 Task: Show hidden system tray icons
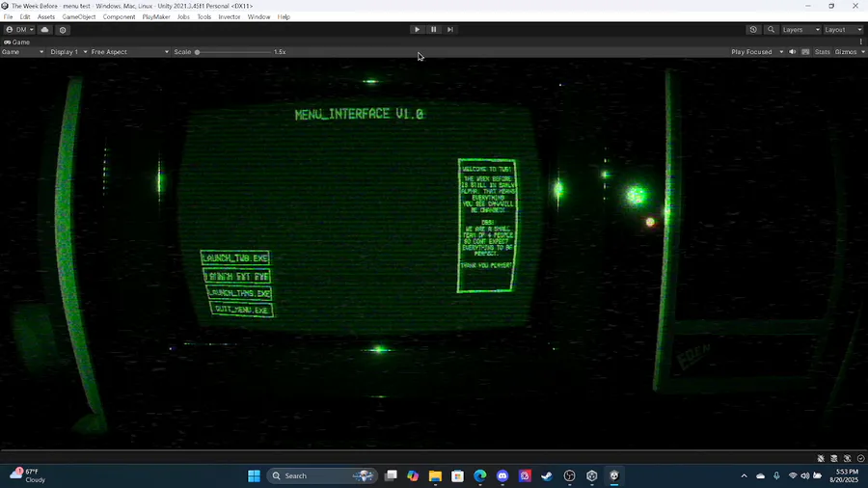(744, 475)
